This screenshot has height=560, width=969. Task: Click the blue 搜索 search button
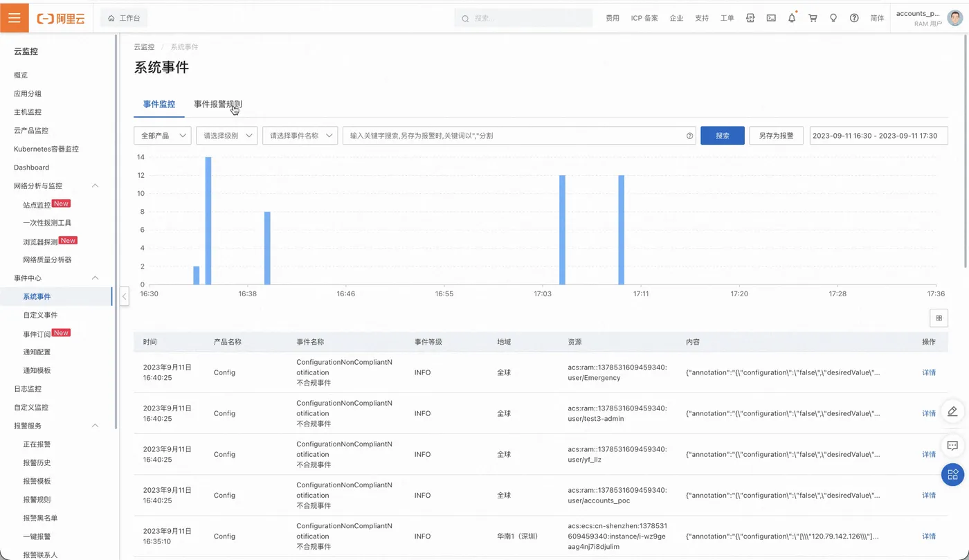[723, 136]
